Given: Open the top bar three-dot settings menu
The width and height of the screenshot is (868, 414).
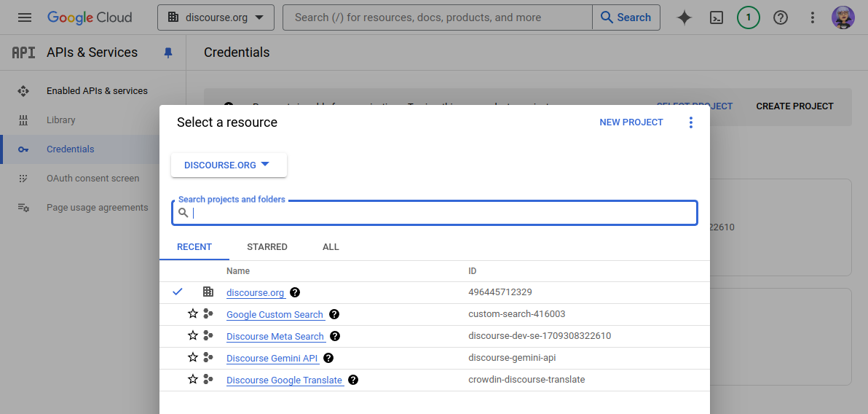Looking at the screenshot, I should [x=812, y=17].
